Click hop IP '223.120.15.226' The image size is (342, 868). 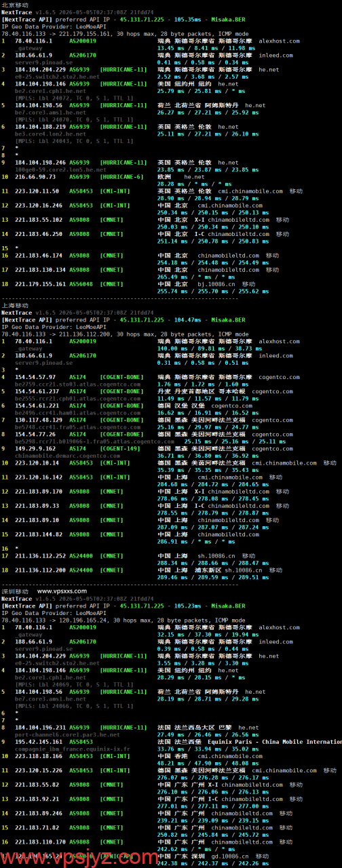point(39,770)
